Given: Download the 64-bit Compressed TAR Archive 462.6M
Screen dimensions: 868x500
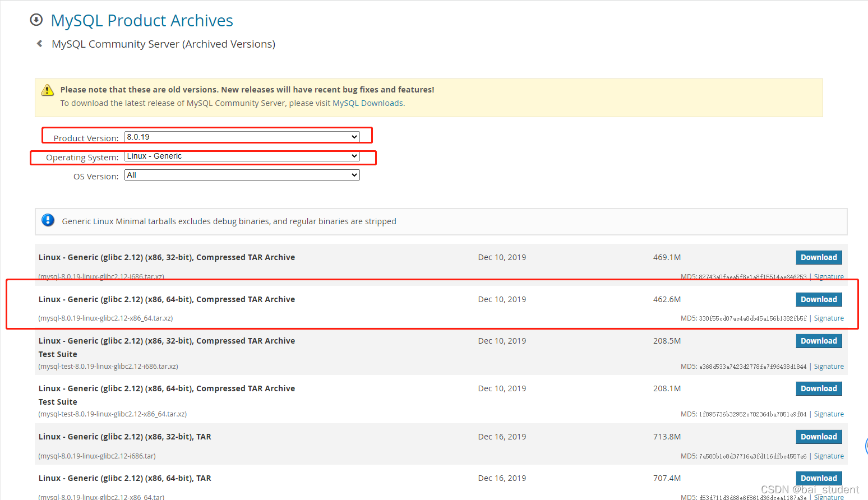Looking at the screenshot, I should [819, 299].
